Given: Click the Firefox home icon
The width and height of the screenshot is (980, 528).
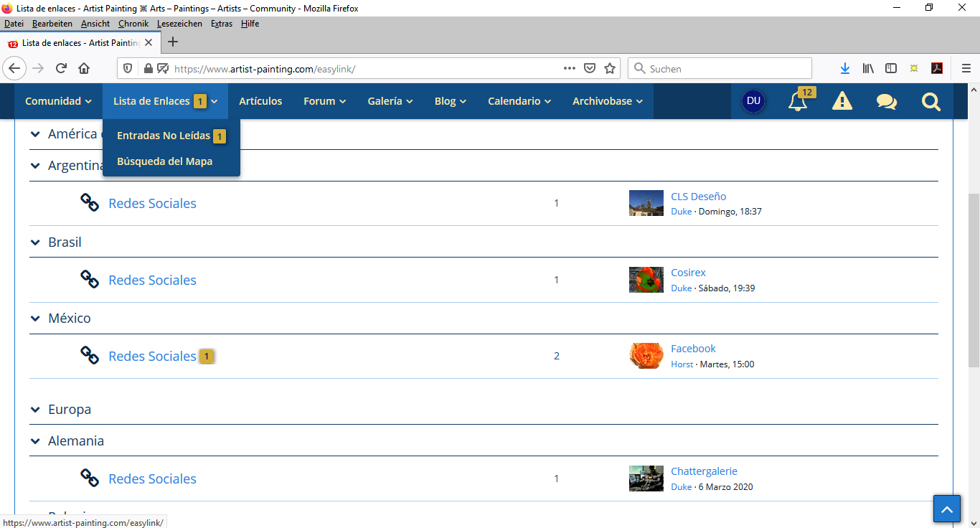Looking at the screenshot, I should click(x=84, y=69).
